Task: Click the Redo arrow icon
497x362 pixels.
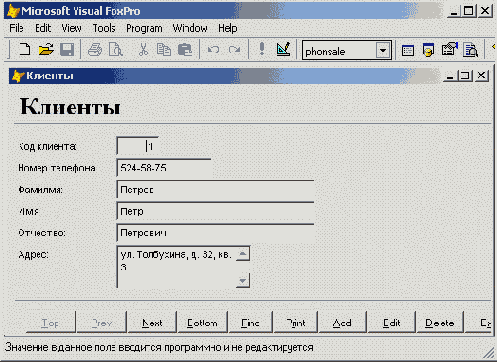Action: [235, 50]
